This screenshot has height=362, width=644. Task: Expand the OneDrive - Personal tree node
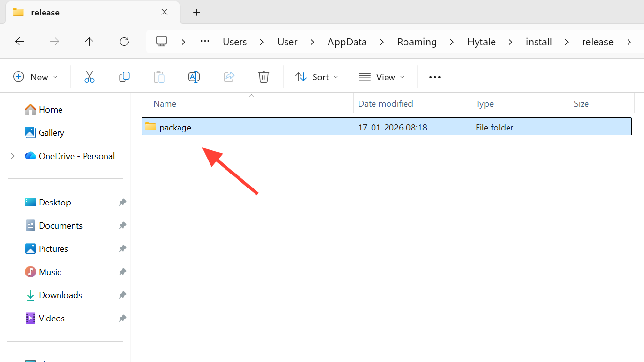tap(13, 156)
